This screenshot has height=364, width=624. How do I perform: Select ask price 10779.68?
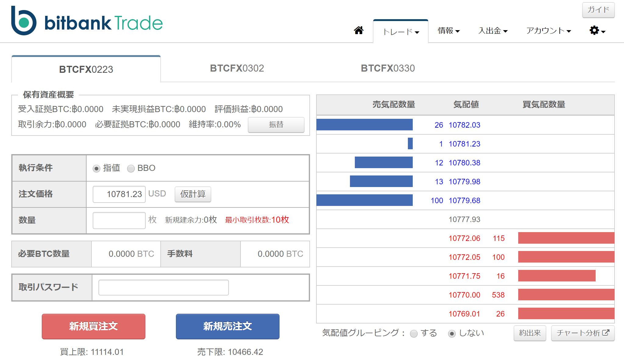tap(464, 200)
